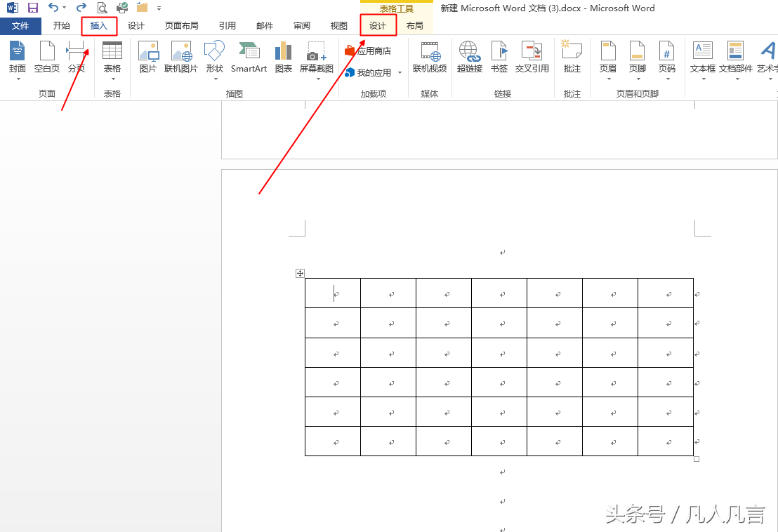778x532 pixels.
Task: Insert a Bookmark (书签)
Action: (499, 57)
